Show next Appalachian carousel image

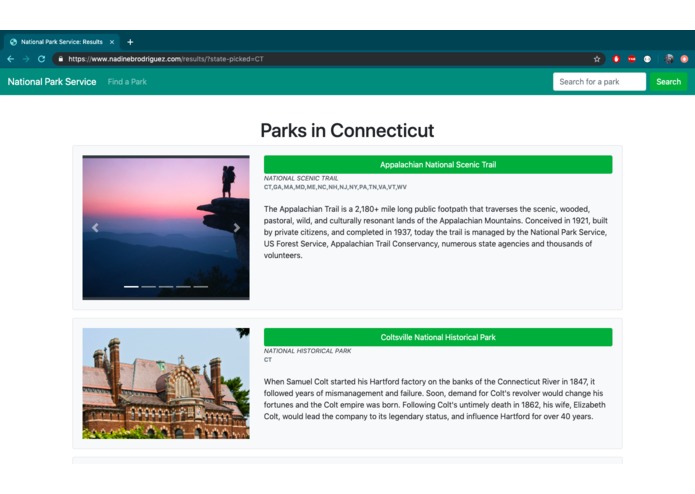point(237,228)
